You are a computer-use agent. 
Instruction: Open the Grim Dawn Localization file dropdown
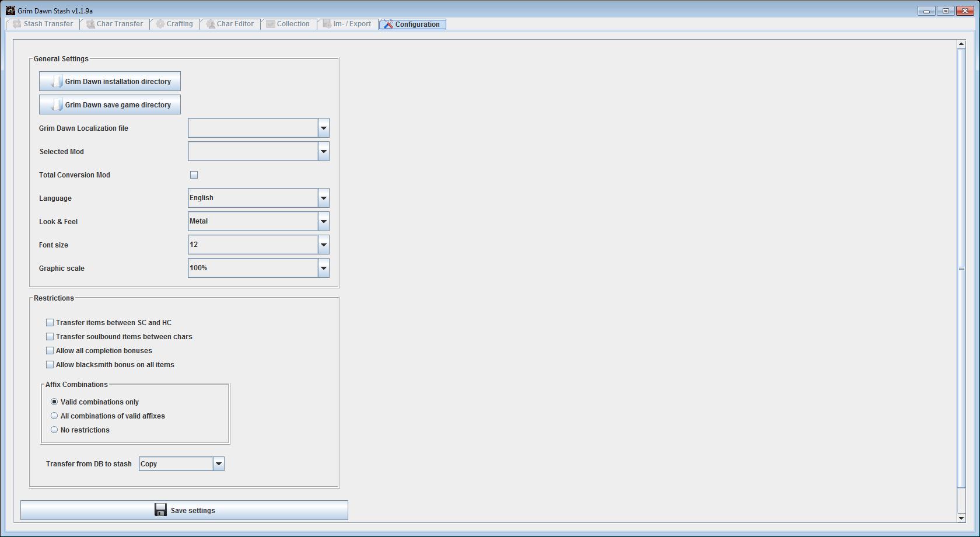pos(323,128)
